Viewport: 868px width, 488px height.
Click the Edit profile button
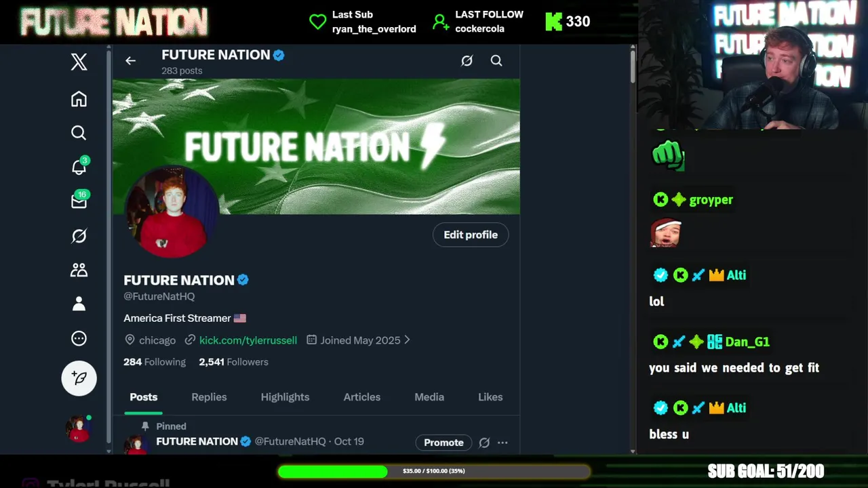click(x=471, y=235)
